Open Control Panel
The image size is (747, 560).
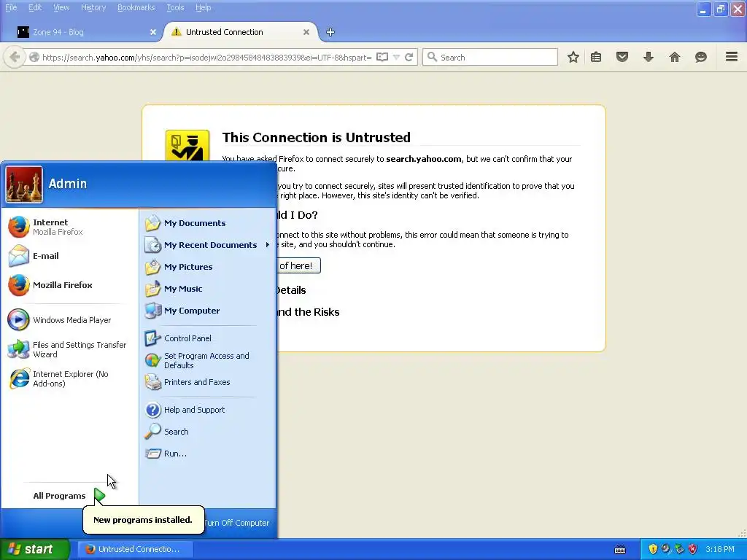[208, 338]
